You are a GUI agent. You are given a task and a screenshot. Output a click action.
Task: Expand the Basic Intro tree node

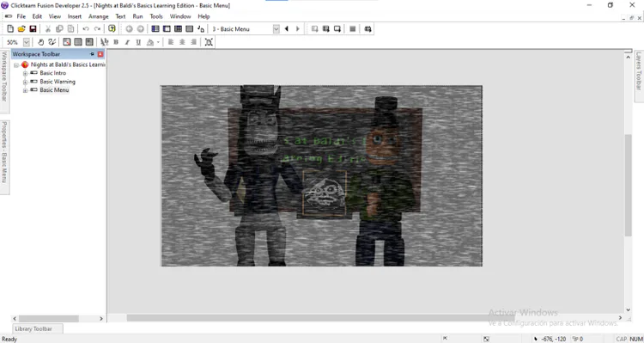pyautogui.click(x=25, y=73)
